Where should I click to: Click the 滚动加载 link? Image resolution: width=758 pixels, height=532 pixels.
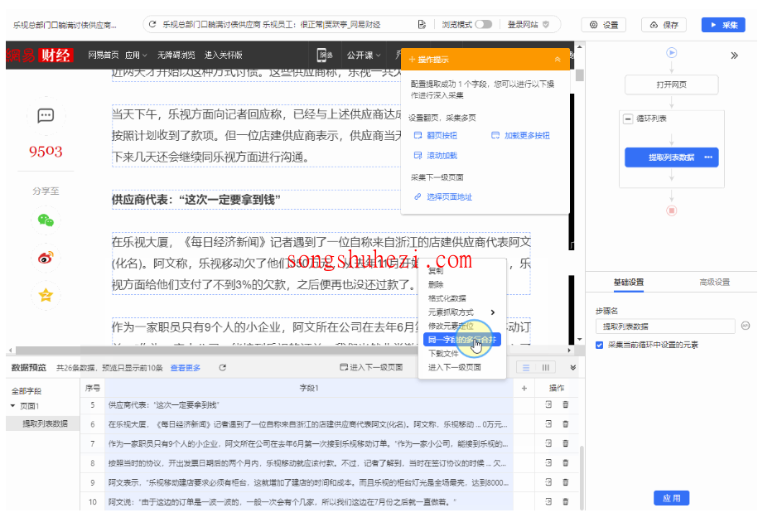[436, 155]
